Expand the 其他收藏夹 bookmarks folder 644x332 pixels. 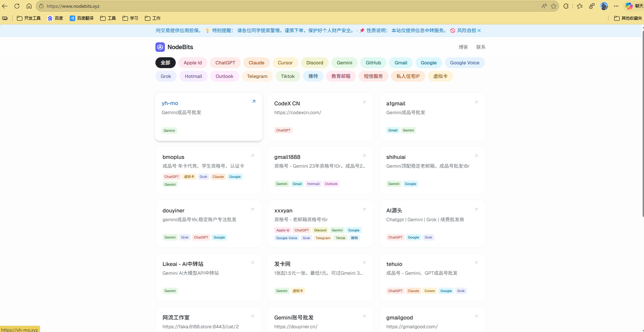[628, 18]
